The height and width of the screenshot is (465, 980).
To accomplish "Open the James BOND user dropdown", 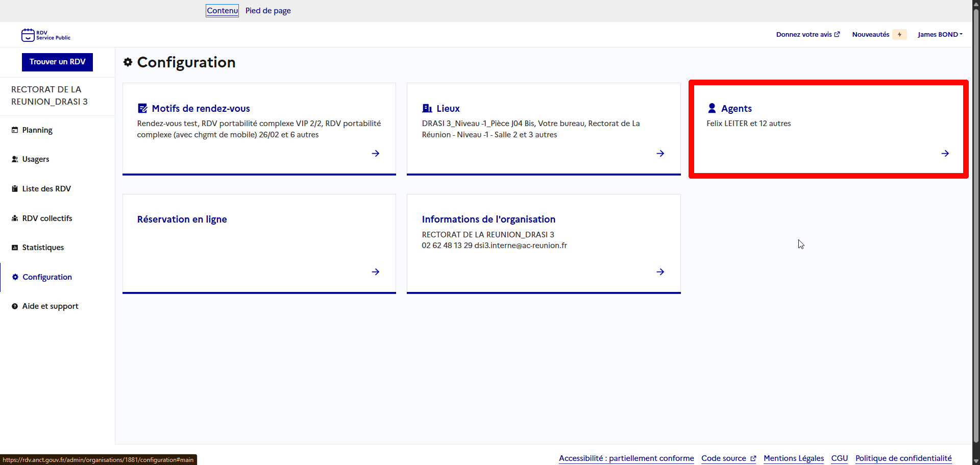I will coord(940,35).
